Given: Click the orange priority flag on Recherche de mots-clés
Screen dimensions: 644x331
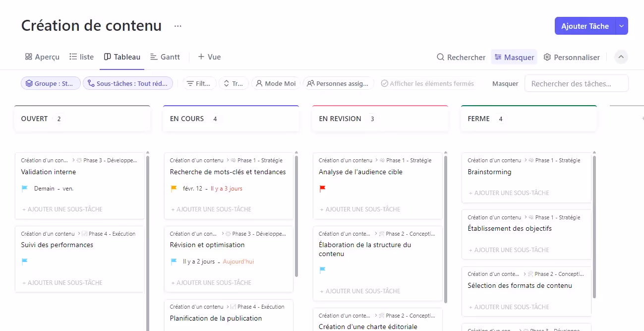Looking at the screenshot, I should coord(174,189).
